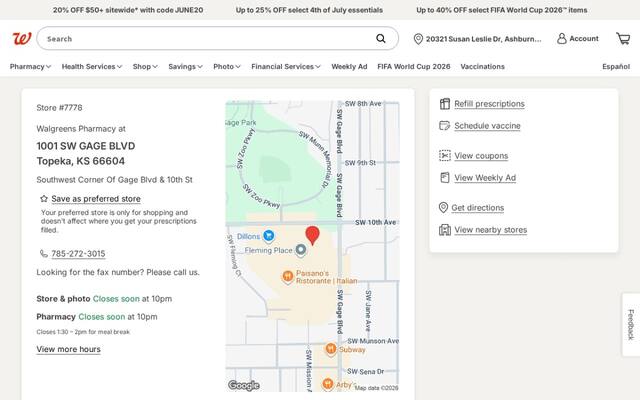Click the Paisano's Ristorante restaurant marker
The height and width of the screenshot is (400, 640).
click(287, 276)
